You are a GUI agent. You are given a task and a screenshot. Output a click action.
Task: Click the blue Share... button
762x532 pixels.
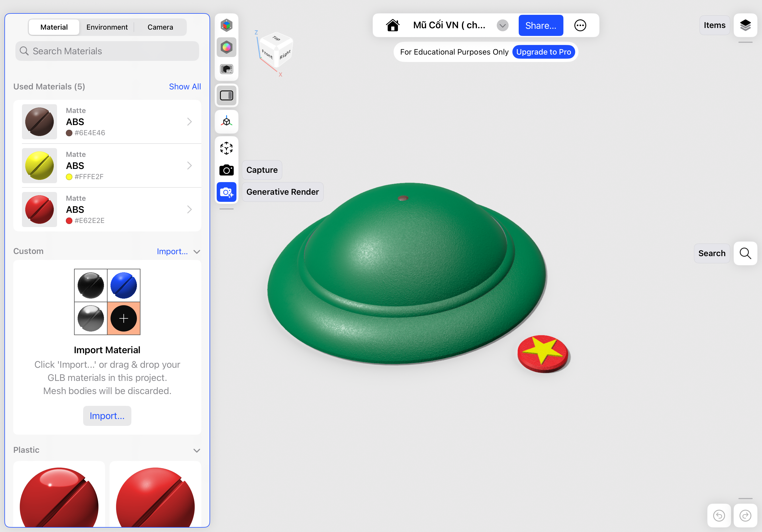540,25
